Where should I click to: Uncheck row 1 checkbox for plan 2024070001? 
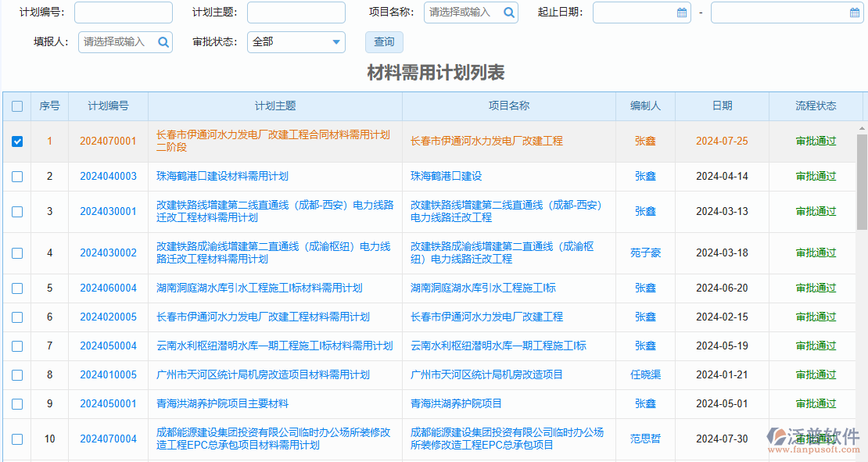[17, 141]
